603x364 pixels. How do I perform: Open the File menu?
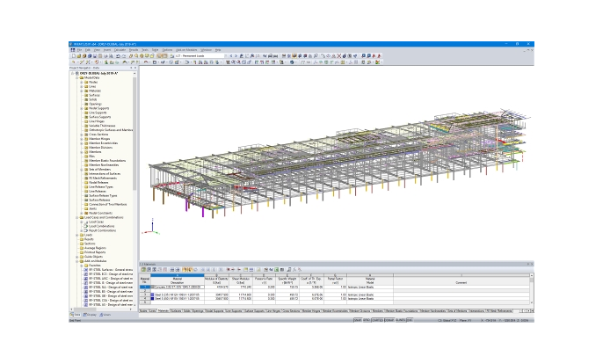80,50
